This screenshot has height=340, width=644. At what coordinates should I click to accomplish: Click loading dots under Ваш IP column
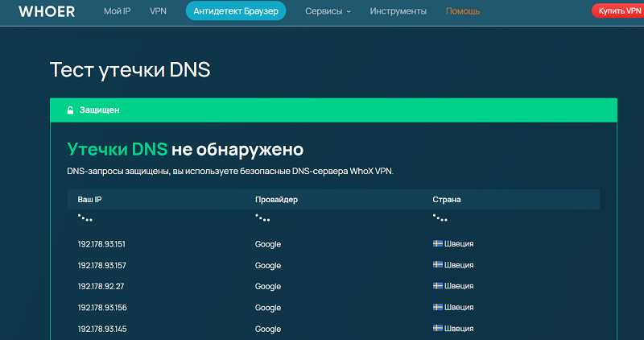[85, 218]
